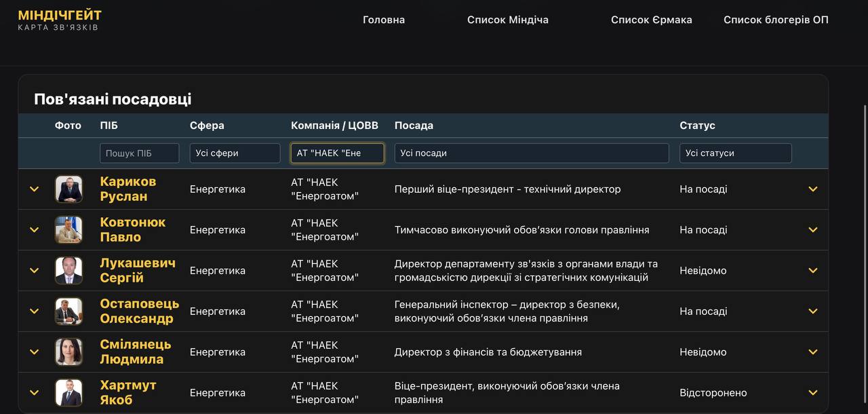Click the name Хартмут Якоб
Image resolution: width=868 pixels, height=414 pixels.
pyautogui.click(x=128, y=392)
